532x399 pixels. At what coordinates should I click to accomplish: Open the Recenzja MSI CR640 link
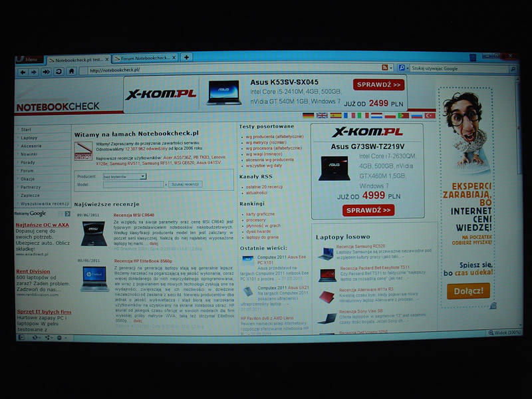[134, 215]
